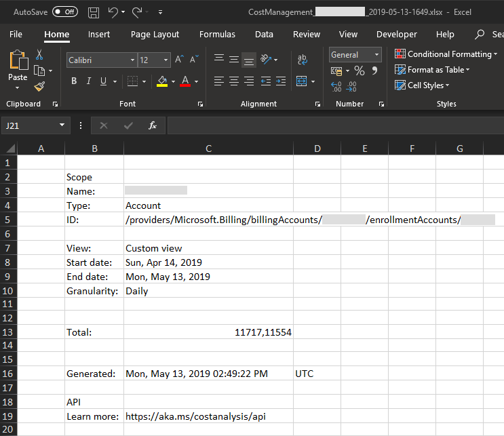Image resolution: width=504 pixels, height=436 pixels.
Task: Click the Name Box showing J21
Action: click(35, 125)
